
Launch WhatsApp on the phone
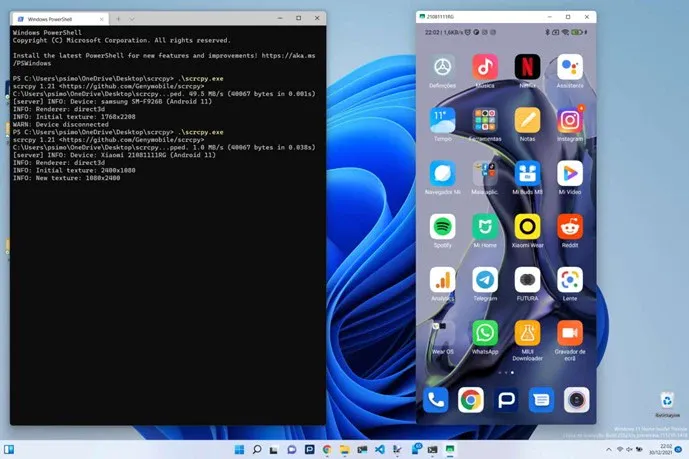[485, 333]
